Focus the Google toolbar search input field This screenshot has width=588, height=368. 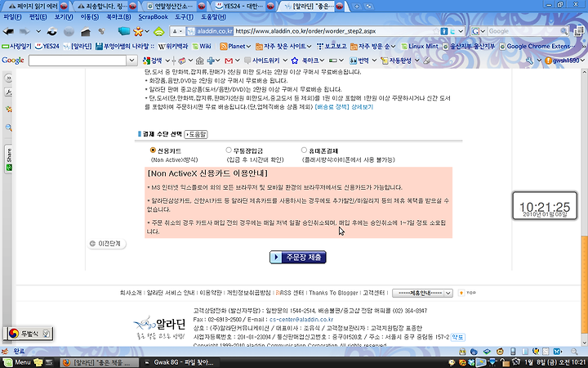point(78,60)
